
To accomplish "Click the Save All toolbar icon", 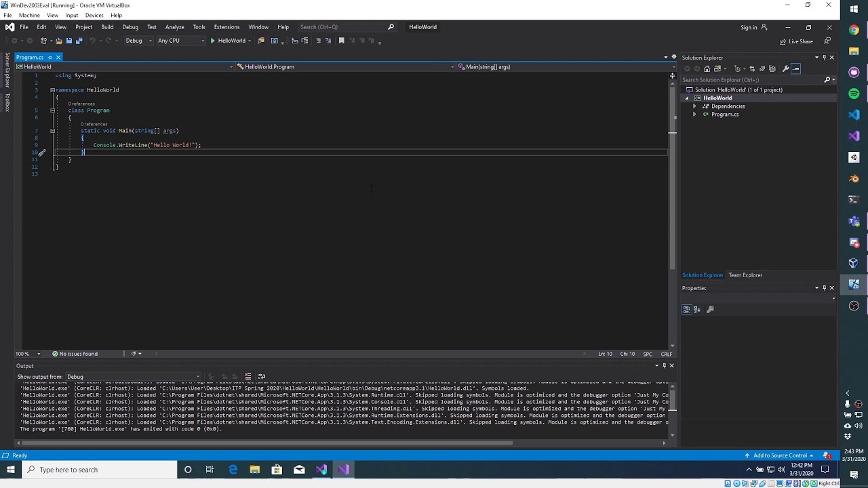I will (x=79, y=41).
